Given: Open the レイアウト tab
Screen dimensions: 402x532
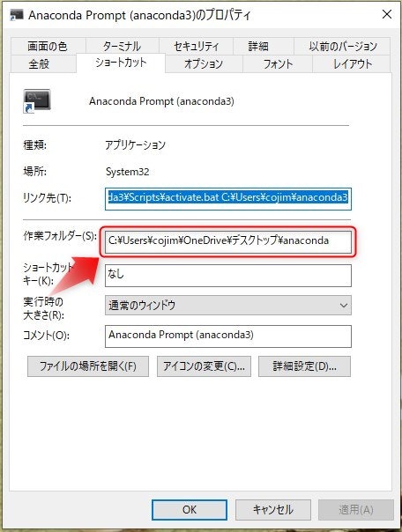Looking at the screenshot, I should coord(352,63).
